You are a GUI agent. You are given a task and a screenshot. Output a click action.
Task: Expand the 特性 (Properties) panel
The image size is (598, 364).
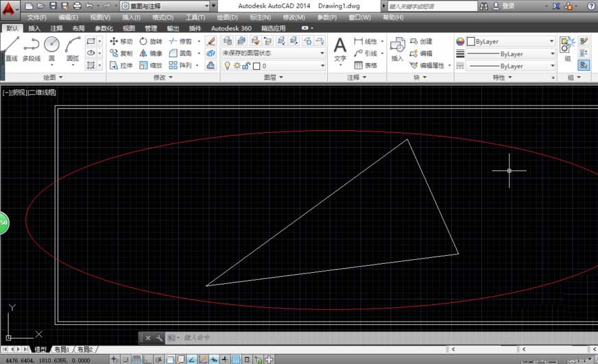pyautogui.click(x=502, y=77)
